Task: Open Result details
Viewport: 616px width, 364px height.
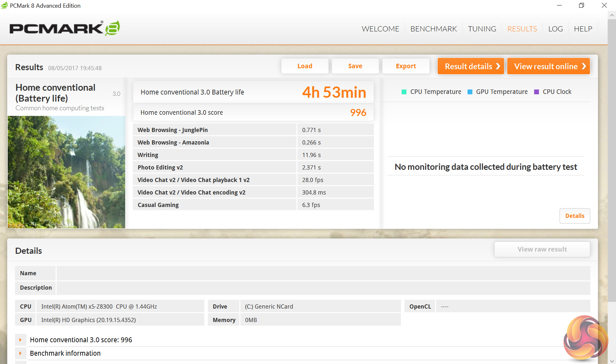Action: click(471, 66)
